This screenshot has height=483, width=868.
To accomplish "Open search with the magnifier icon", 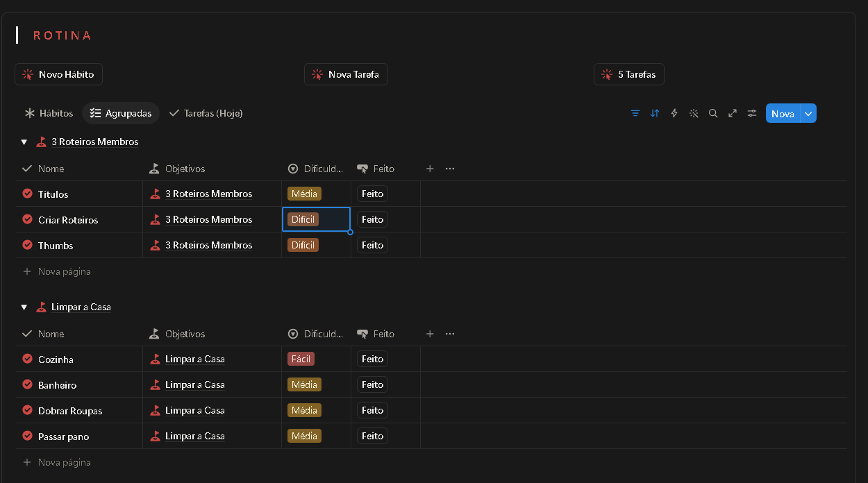I will [713, 113].
